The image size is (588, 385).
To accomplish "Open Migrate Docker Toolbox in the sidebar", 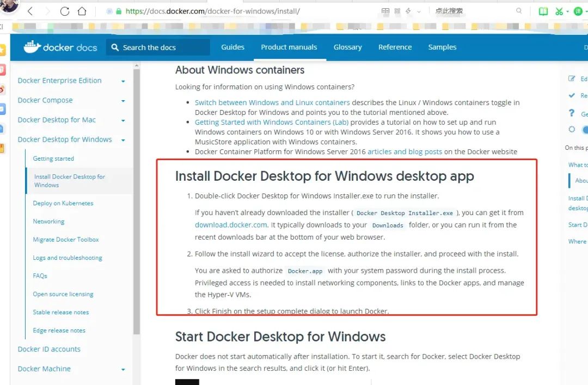I will (x=66, y=240).
